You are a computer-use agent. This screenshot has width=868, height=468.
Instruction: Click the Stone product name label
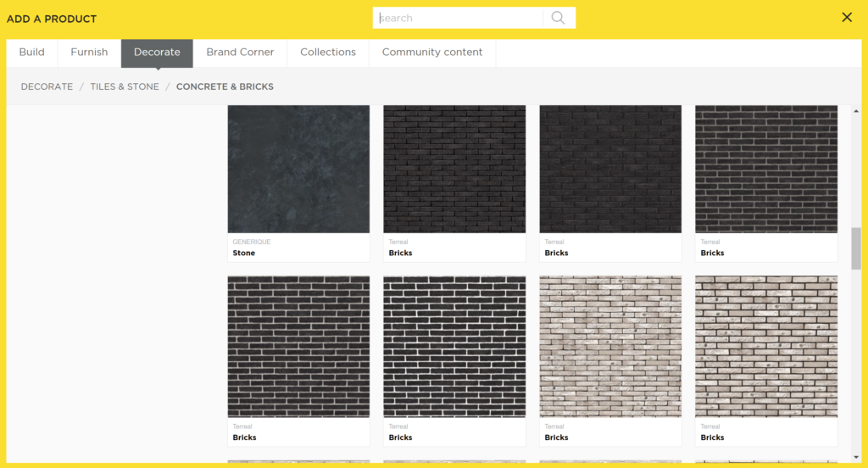pos(243,253)
